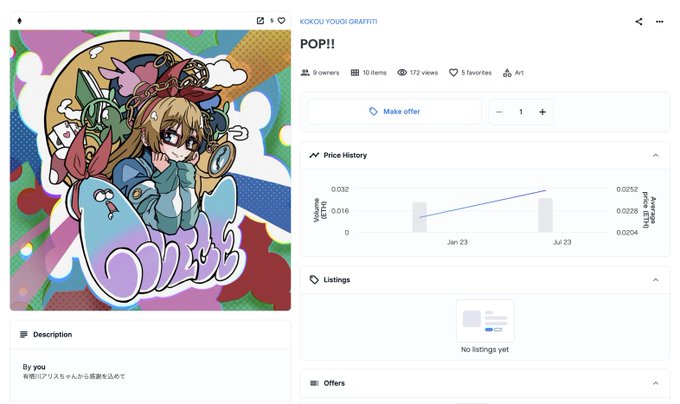Open the creator link 'you'
Image resolution: width=680 pixels, height=404 pixels.
pyautogui.click(x=39, y=367)
